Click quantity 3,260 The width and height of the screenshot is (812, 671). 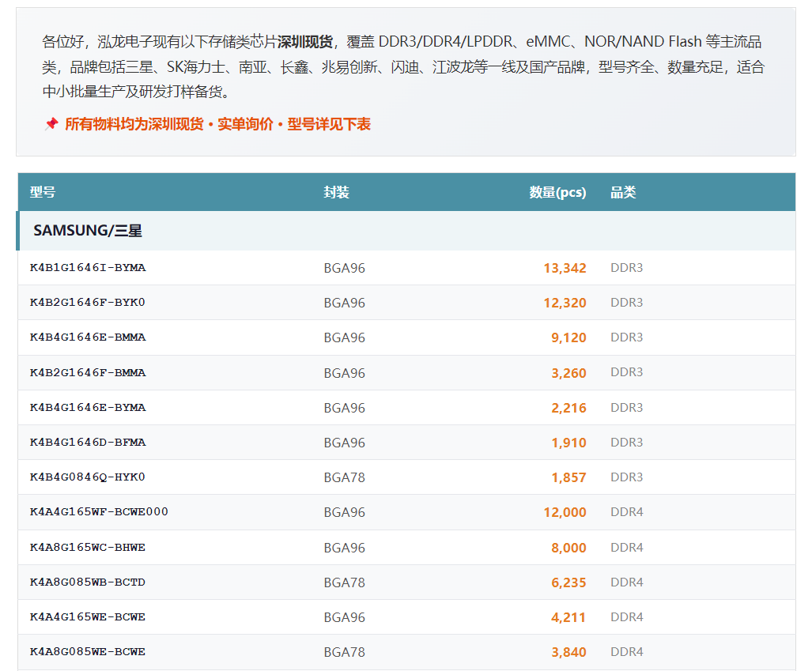(x=568, y=373)
